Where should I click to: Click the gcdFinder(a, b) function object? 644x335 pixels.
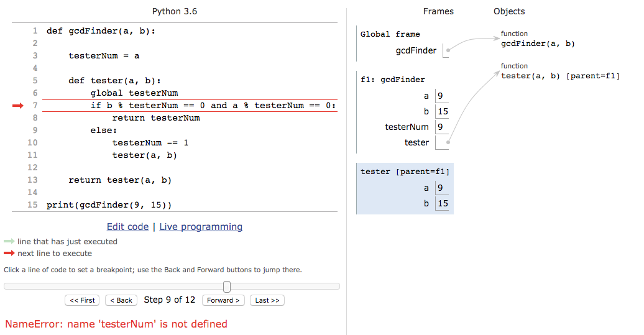click(538, 44)
